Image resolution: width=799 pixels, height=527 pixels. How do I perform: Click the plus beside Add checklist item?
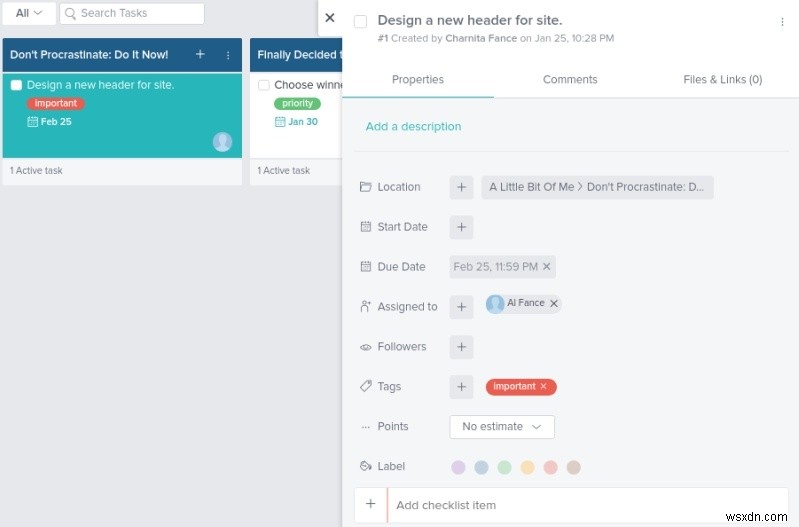click(370, 504)
